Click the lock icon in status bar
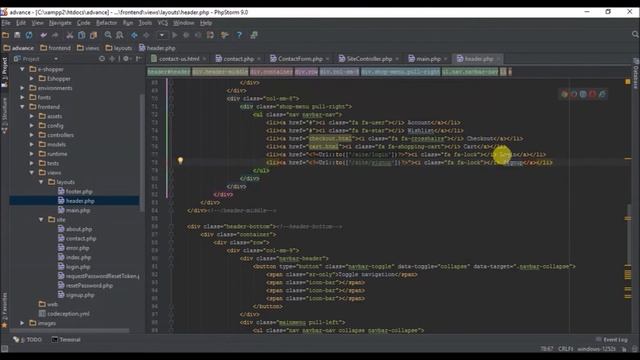The height and width of the screenshot is (360, 640). pos(624,349)
